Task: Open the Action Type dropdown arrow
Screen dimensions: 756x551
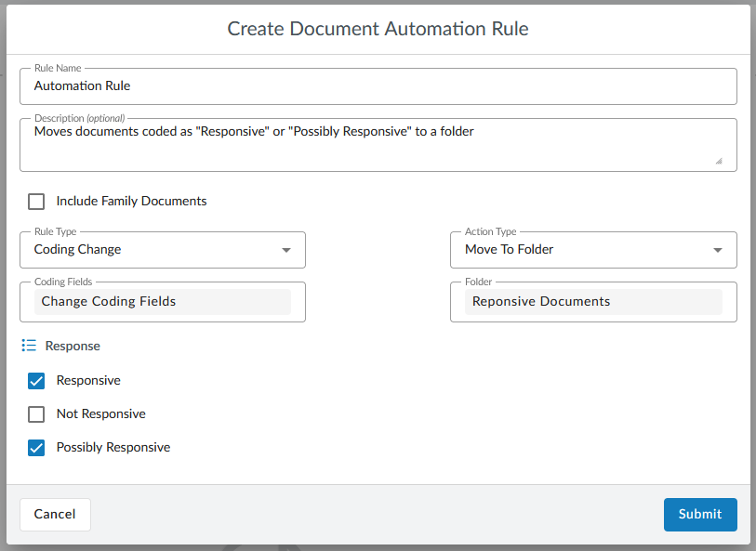Action: point(718,250)
